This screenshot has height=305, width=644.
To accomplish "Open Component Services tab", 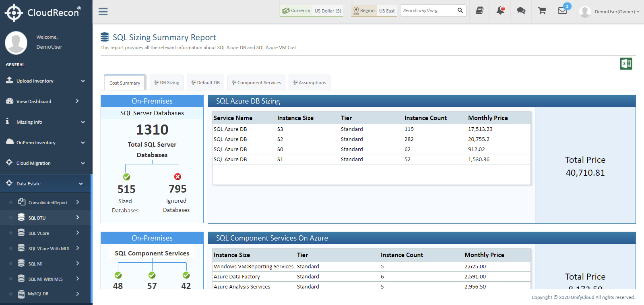I will 256,83.
